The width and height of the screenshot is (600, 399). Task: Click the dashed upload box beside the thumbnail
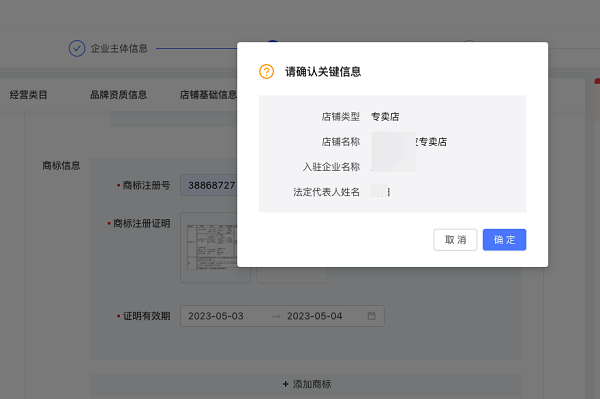coord(292,275)
